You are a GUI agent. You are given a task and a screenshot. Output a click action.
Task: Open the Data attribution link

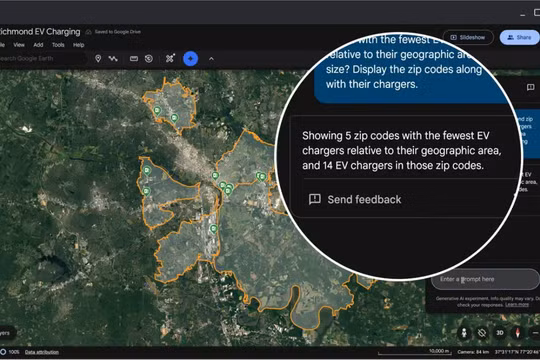point(42,352)
